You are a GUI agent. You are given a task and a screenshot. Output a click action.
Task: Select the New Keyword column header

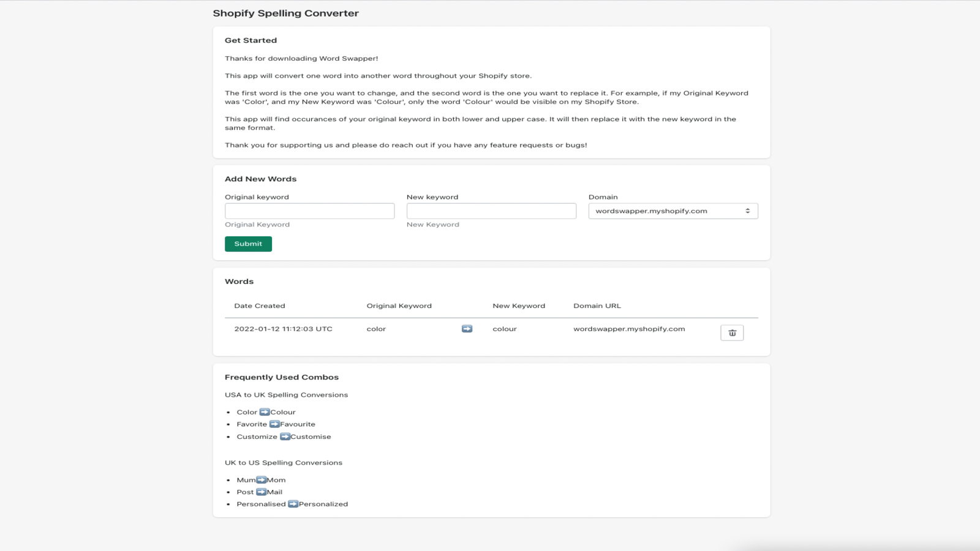coord(519,305)
